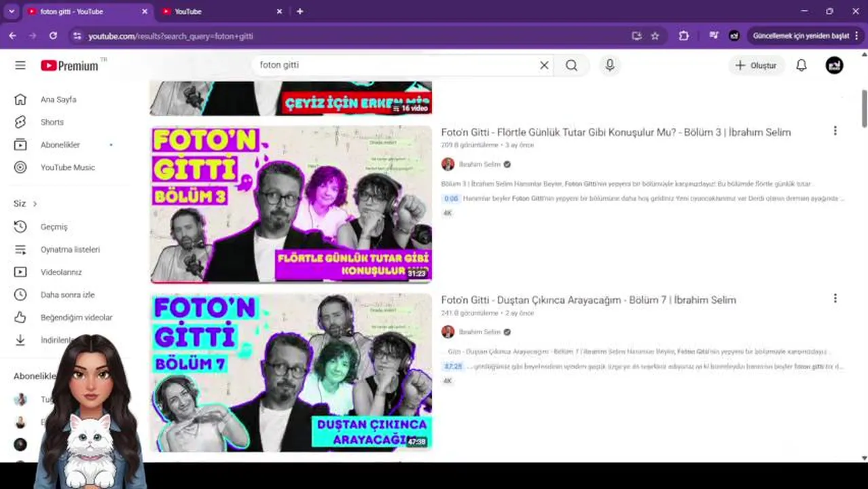
Task: Open the hamburger guide menu
Action: pyautogui.click(x=20, y=65)
